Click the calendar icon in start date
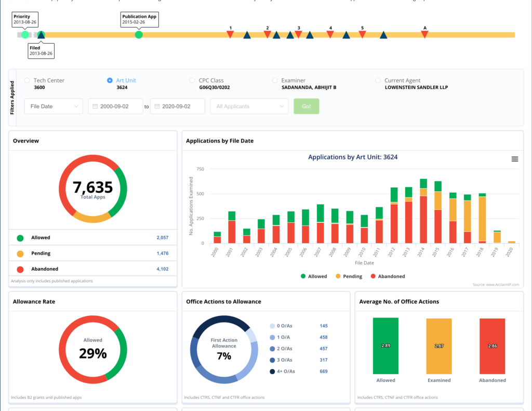 pos(95,106)
